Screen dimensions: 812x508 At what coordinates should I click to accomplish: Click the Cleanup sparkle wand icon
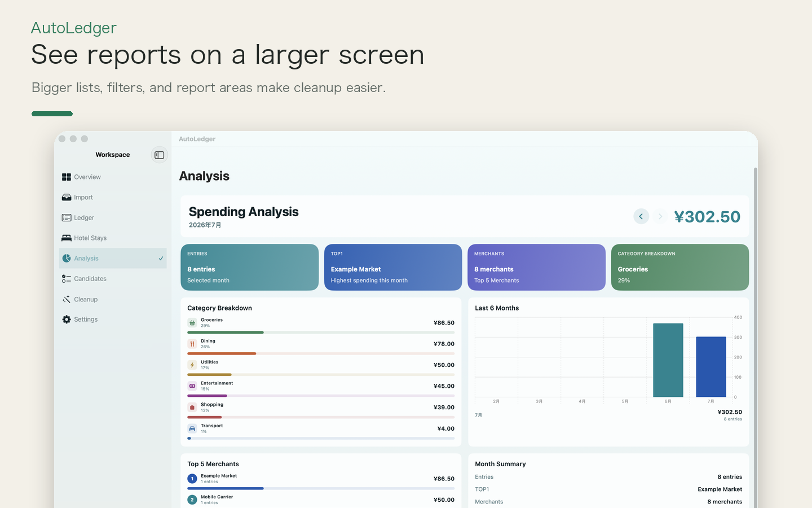(x=67, y=299)
